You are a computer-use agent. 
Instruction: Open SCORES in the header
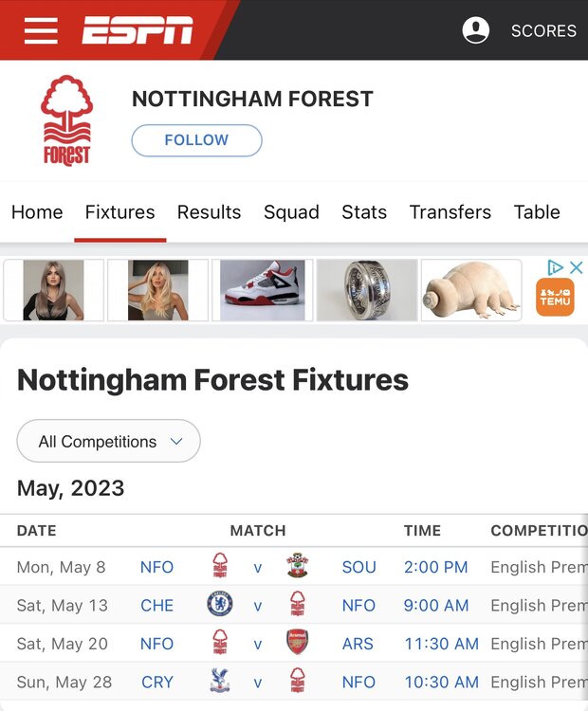(x=543, y=30)
